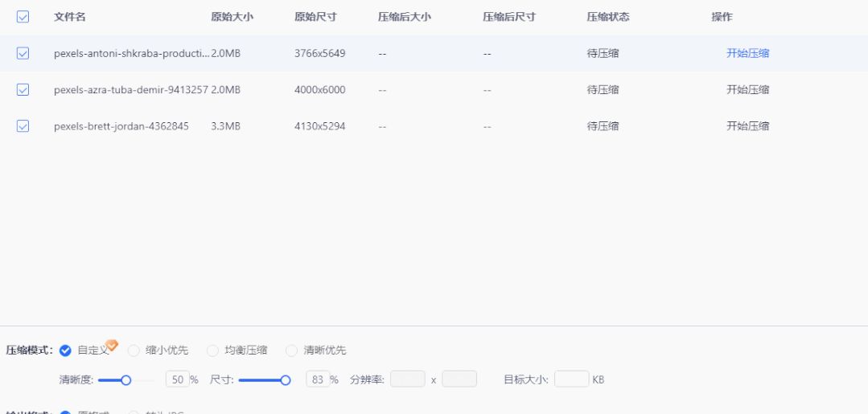Click the 操作 column header
The image size is (868, 414).
(x=722, y=17)
